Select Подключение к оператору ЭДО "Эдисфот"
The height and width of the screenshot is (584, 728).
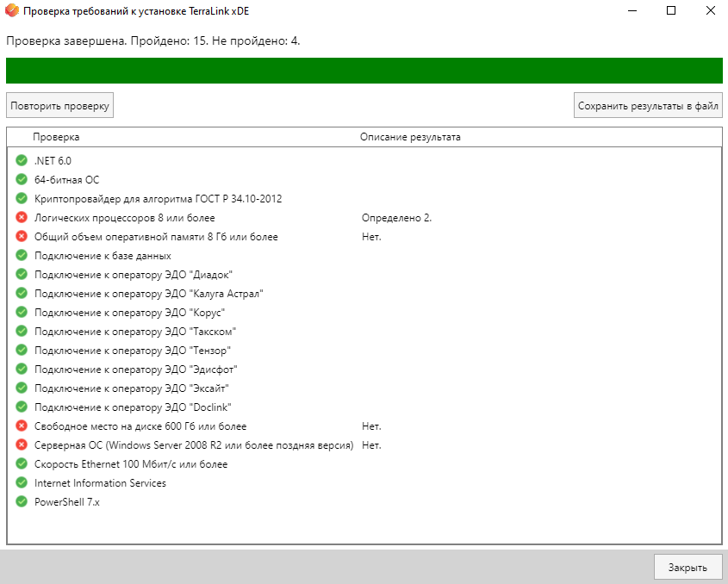coord(135,370)
